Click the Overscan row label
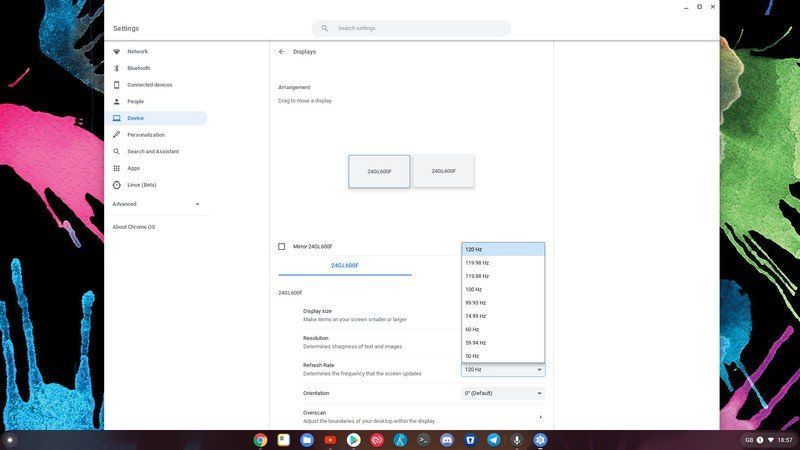800x450 pixels. click(314, 413)
